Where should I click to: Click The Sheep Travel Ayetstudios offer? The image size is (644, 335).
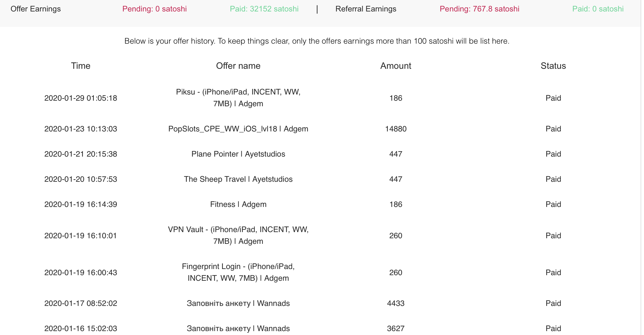pos(238,179)
